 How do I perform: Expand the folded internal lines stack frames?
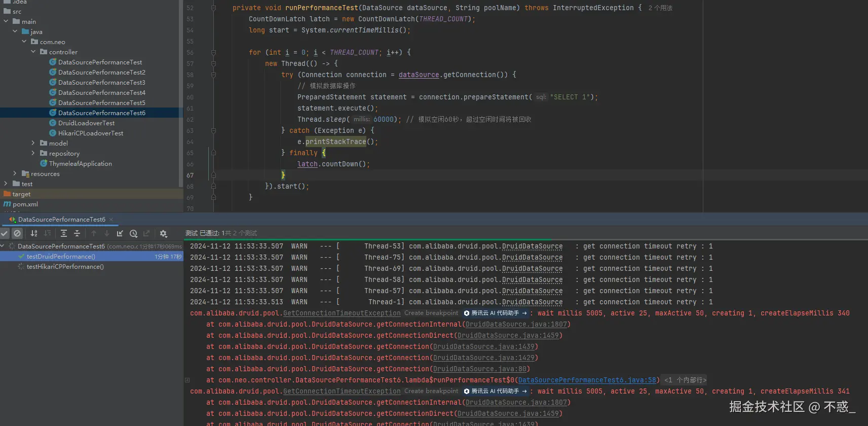[685, 380]
